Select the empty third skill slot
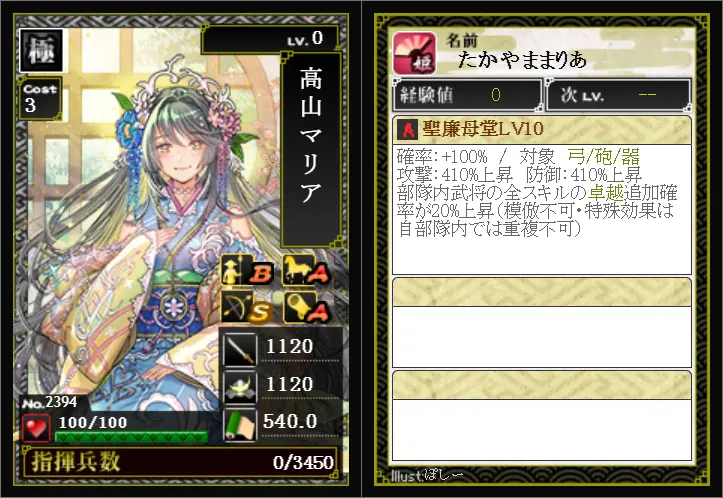Viewport: 723px width, 498px height. [542, 415]
